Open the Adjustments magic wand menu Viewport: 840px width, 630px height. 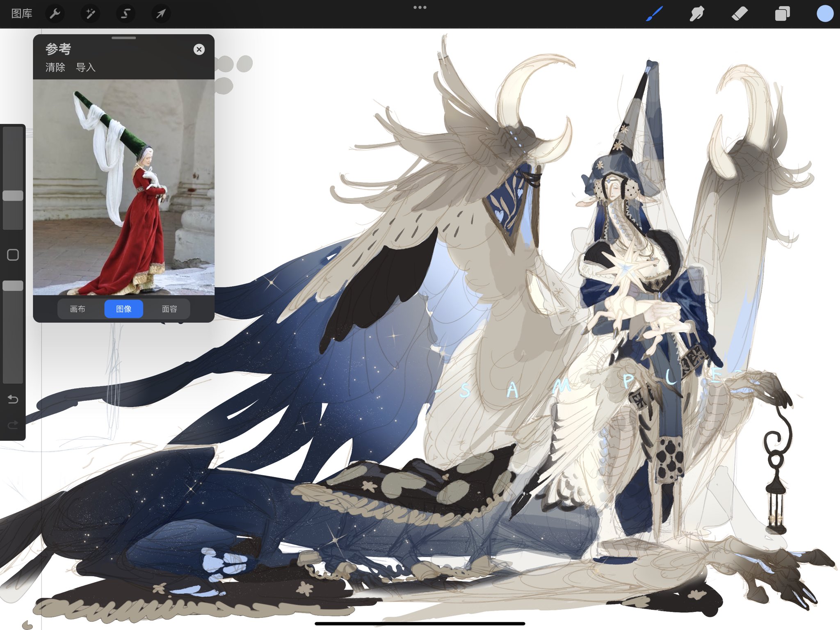[90, 14]
